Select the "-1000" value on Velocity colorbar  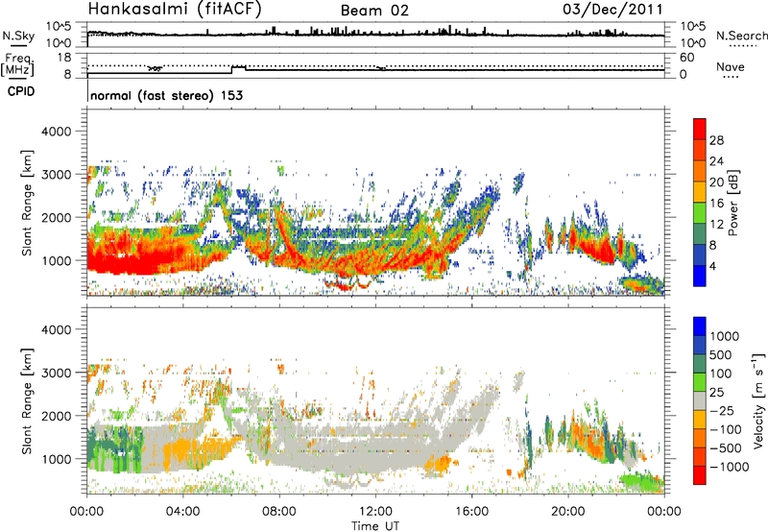click(729, 467)
